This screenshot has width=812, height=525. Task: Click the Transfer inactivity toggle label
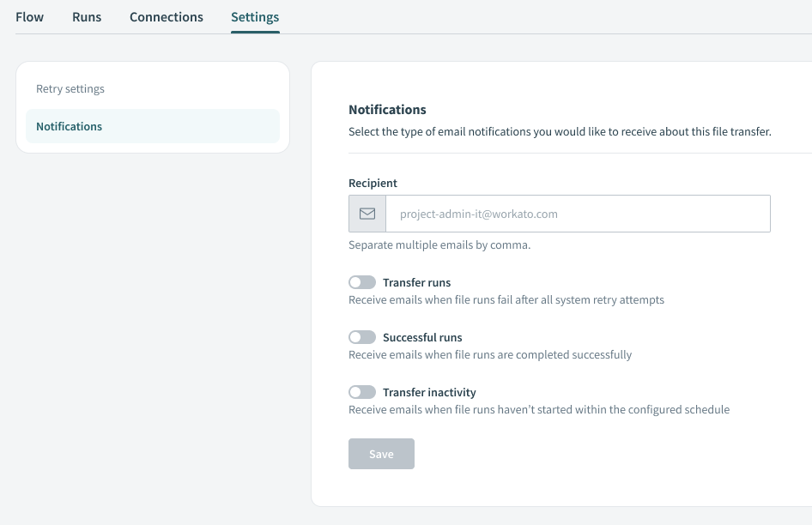[429, 392]
